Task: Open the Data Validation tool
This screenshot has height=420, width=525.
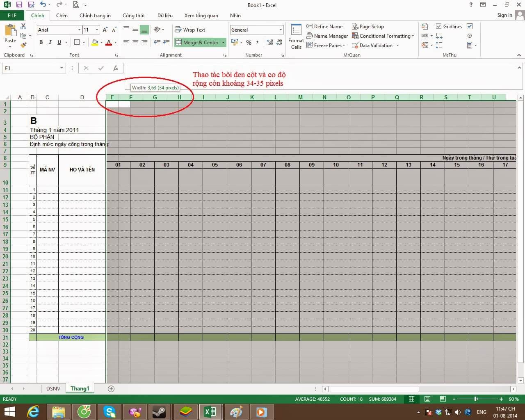Action: point(374,45)
